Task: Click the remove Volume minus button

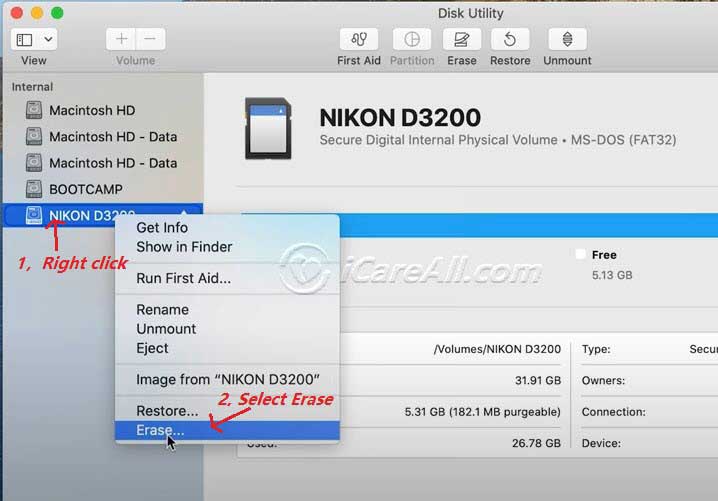Action: click(x=150, y=39)
